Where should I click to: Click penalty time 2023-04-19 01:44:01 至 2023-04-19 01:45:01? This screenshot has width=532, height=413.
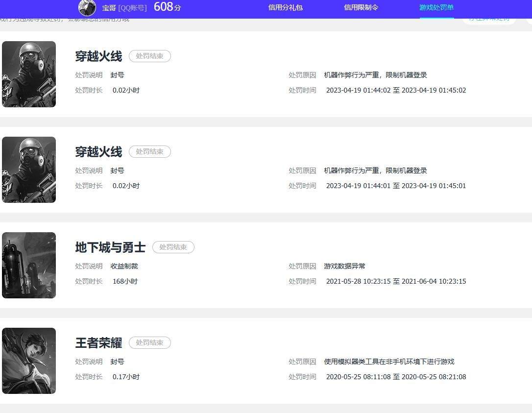click(396, 186)
